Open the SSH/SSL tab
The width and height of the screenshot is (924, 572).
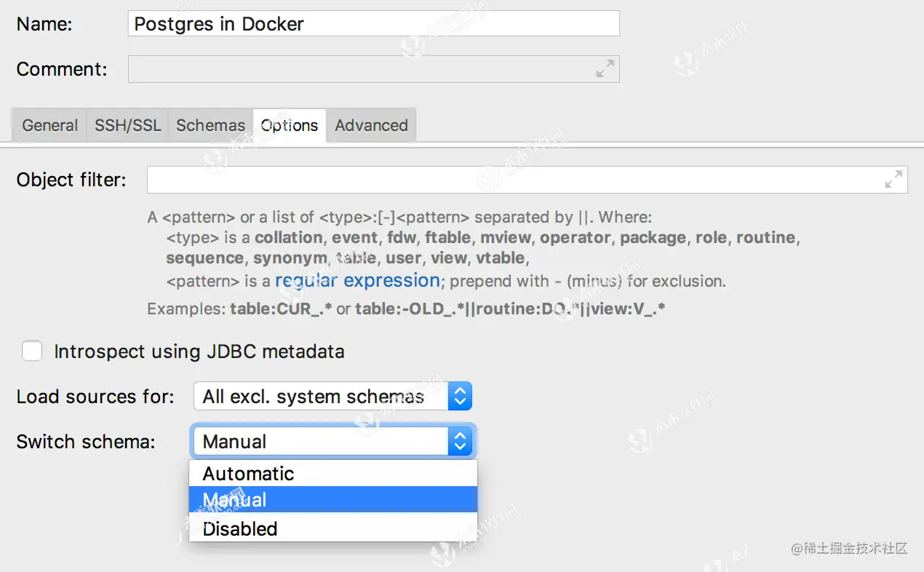click(128, 125)
